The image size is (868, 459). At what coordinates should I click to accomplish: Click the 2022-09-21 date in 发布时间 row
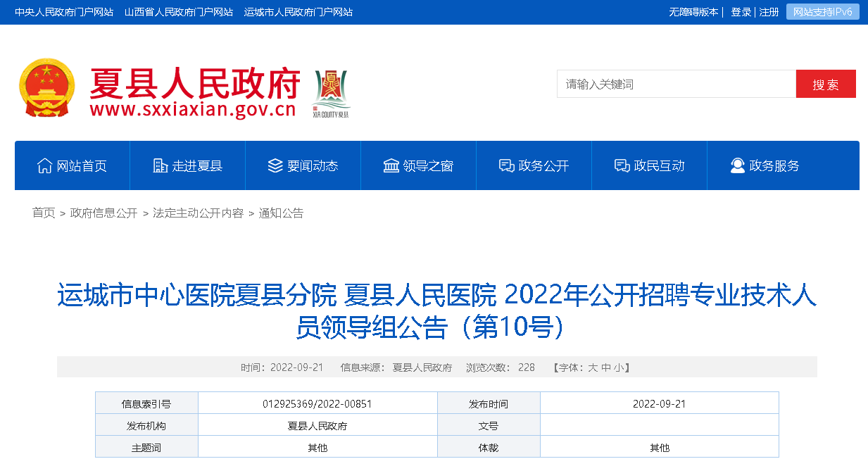[659, 404]
